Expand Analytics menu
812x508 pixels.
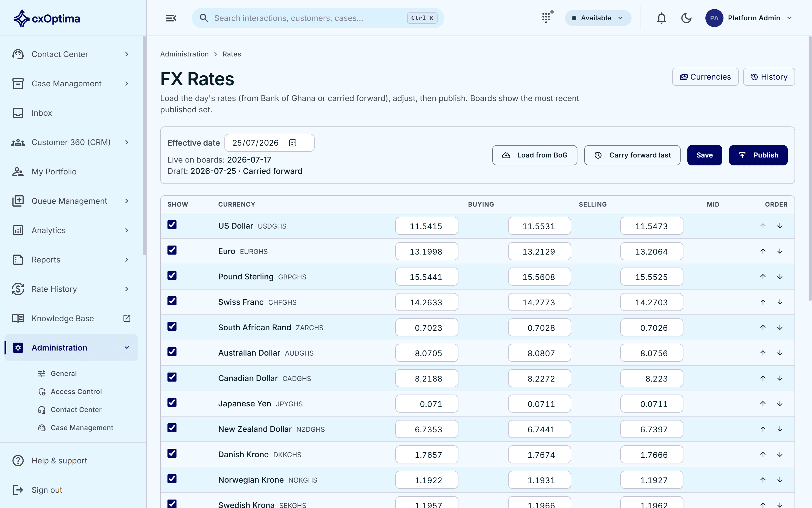coord(71,230)
